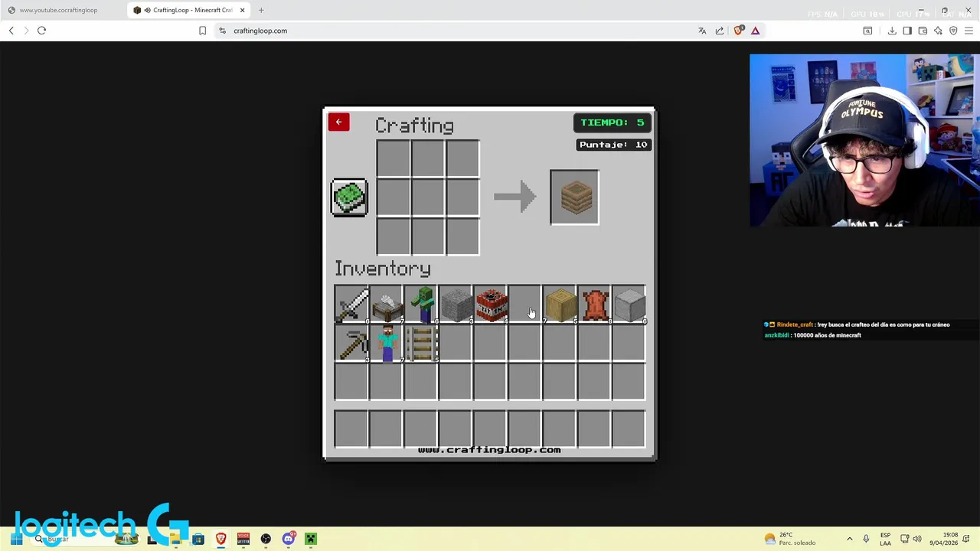This screenshot has height=551, width=980.
Task: Open the weather widget showing 26°C
Action: tap(790, 539)
